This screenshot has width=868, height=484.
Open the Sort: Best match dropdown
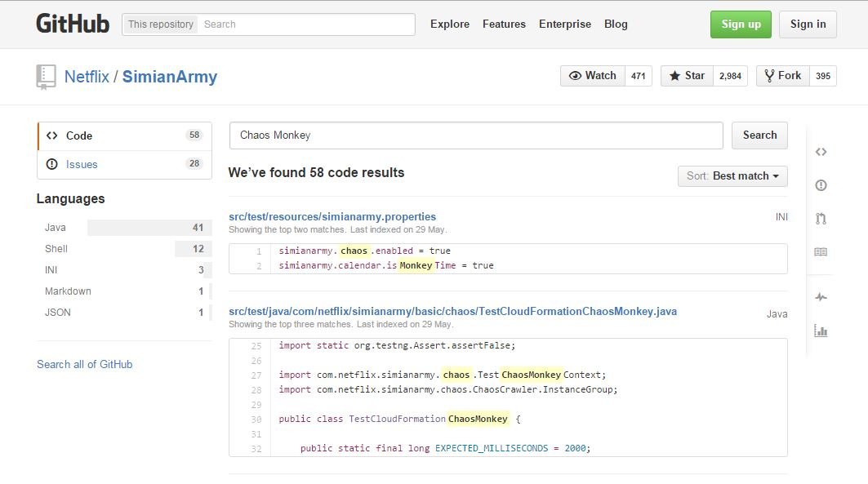click(732, 176)
